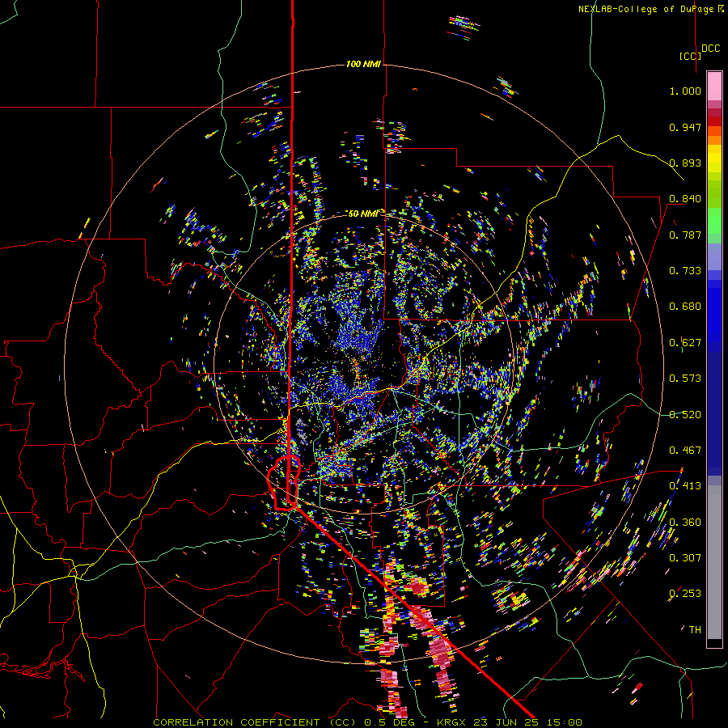Click the NEXLAB-College of DuPage title text
Screen dimensions: 728x728
650,9
